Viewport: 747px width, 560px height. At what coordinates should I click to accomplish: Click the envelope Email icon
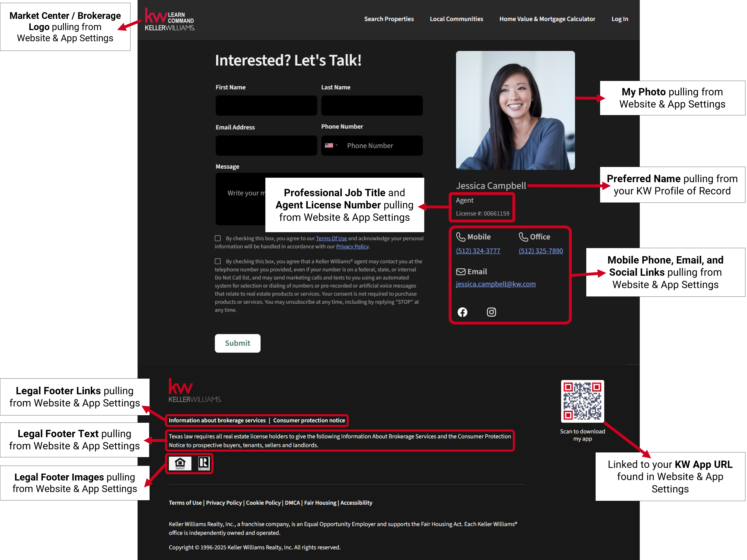tap(461, 272)
